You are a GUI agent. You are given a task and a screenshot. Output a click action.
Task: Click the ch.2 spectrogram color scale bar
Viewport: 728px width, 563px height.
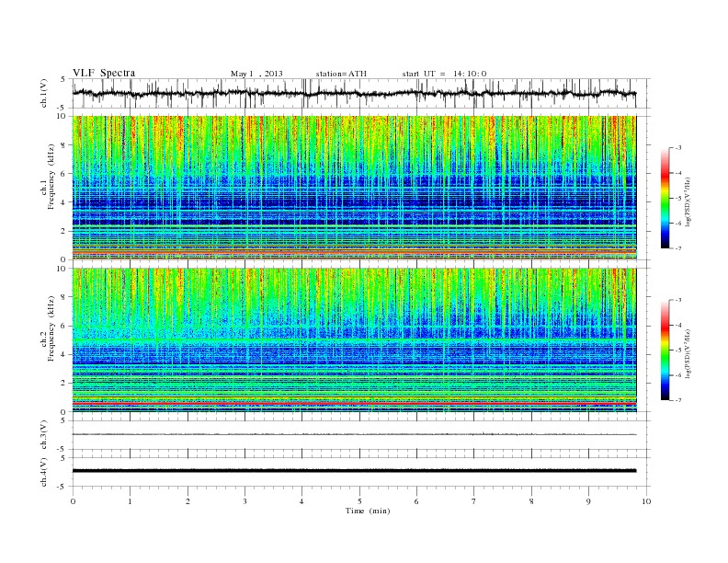pos(665,350)
